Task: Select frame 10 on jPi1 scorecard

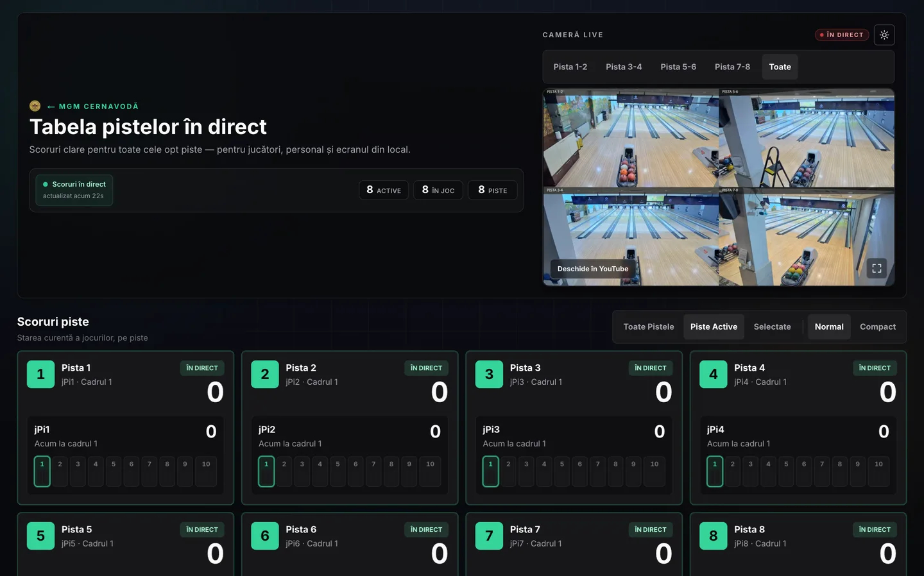Action: click(206, 471)
